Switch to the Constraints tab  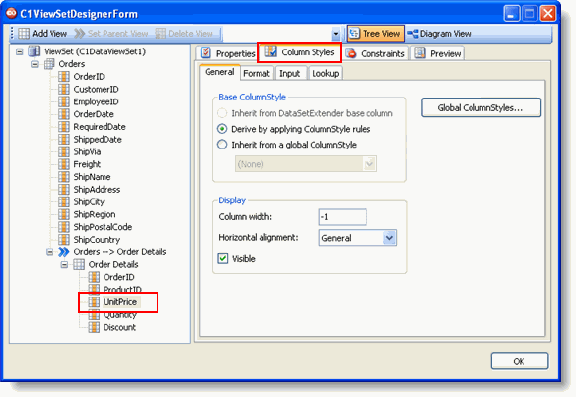(376, 54)
